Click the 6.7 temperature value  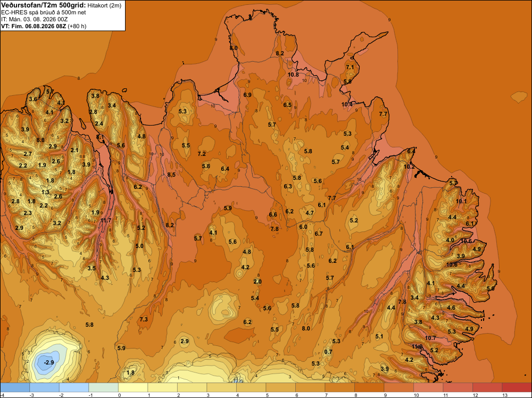click(319, 234)
